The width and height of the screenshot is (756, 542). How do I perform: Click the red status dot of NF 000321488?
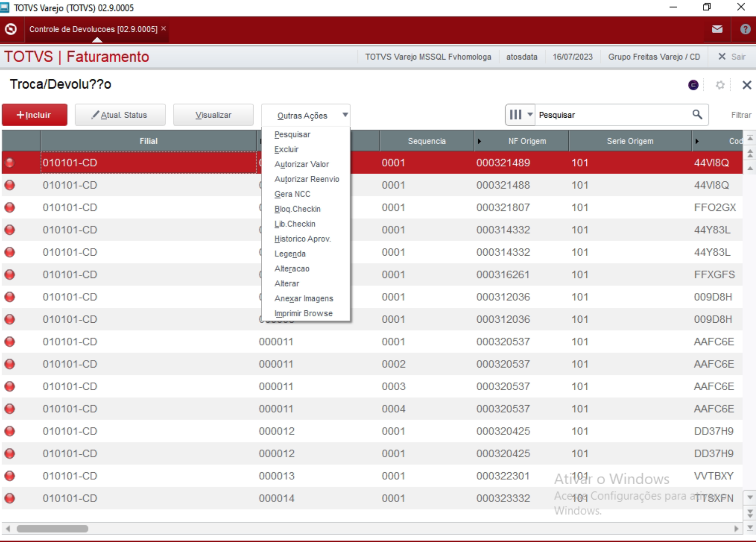10,185
